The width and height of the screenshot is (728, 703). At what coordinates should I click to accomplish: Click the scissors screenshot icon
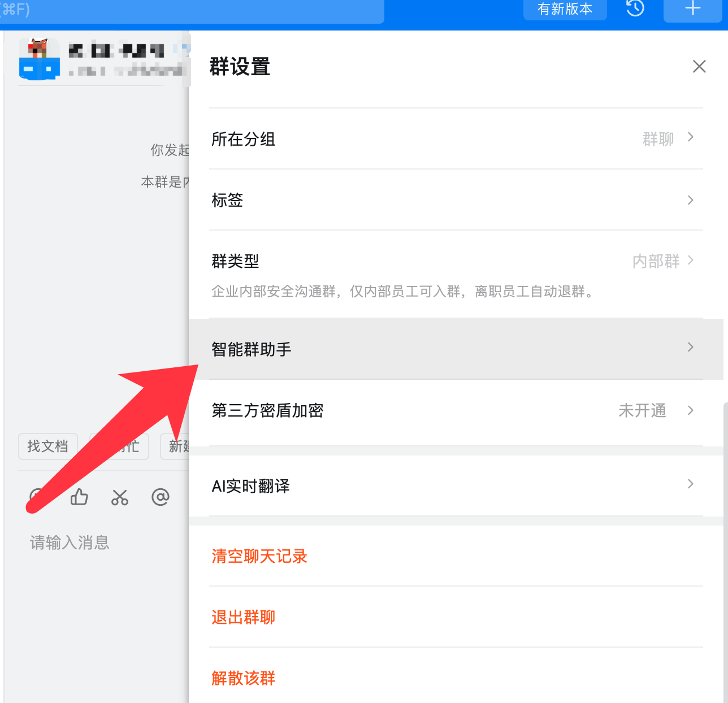point(120,497)
